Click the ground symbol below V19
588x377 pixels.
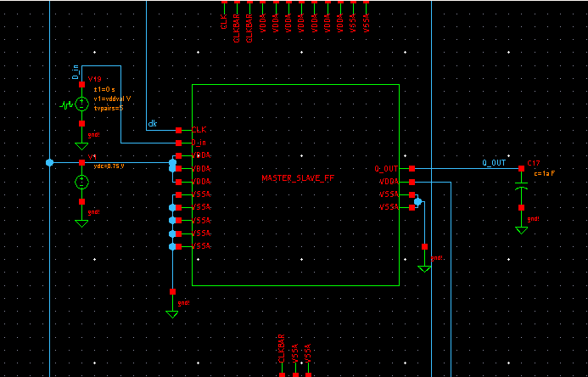81,146
